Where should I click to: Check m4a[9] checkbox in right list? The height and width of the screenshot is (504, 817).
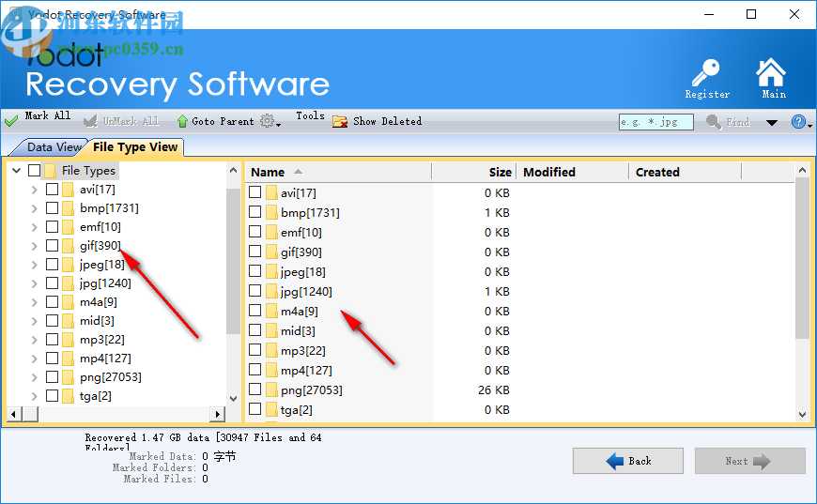click(x=254, y=311)
